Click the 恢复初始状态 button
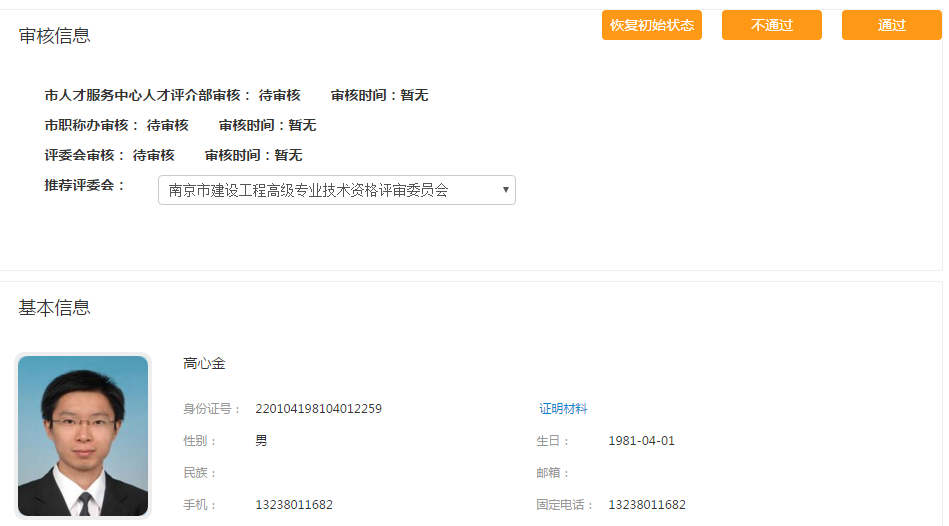The width and height of the screenshot is (949, 526). (x=651, y=25)
